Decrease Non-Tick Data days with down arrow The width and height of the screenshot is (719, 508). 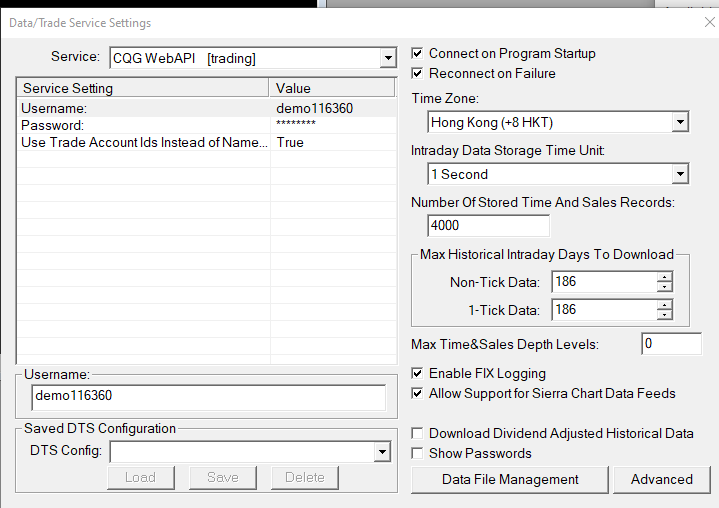click(664, 287)
